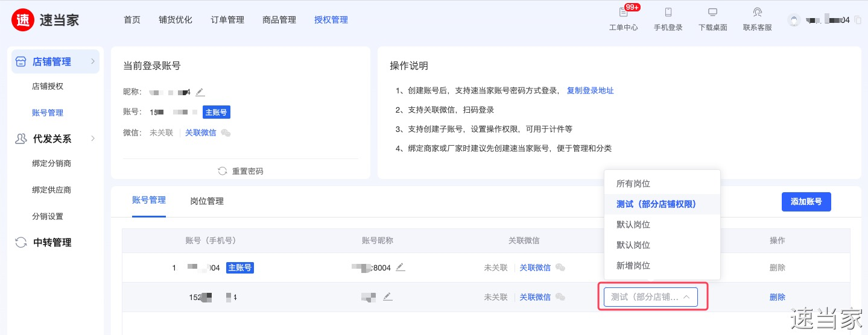The height and width of the screenshot is (335, 868).
Task: Click the 工单中心 ticket center icon
Action: click(x=623, y=13)
